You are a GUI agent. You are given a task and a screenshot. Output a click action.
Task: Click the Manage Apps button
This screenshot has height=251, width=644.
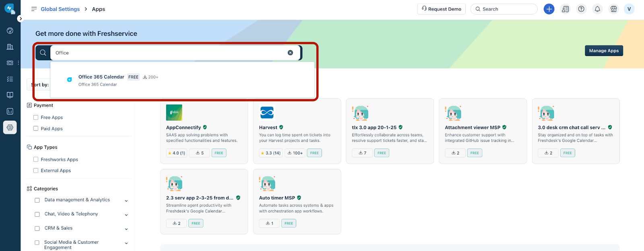coord(604,51)
